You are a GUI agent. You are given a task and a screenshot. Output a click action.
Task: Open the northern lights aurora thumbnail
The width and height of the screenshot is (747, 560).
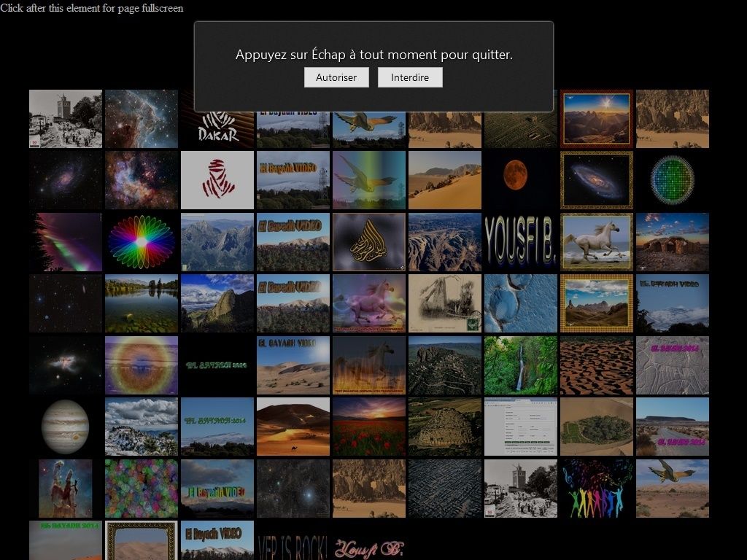click(x=65, y=241)
